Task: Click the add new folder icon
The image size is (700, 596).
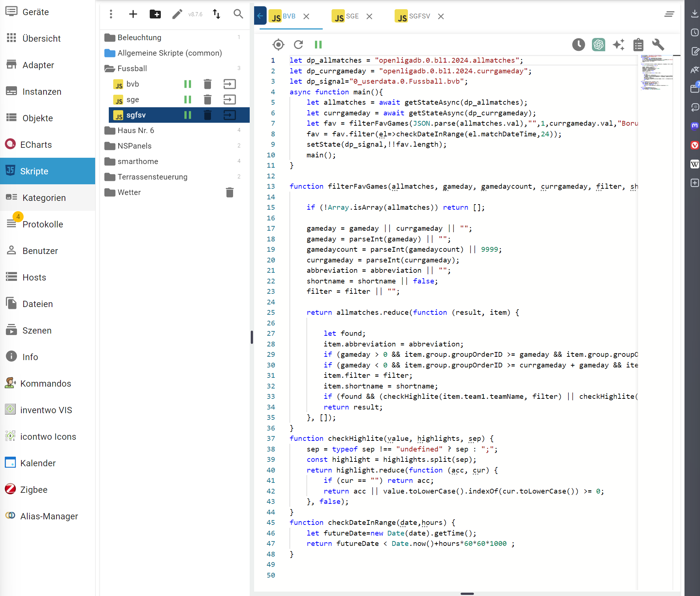Action: (x=155, y=14)
